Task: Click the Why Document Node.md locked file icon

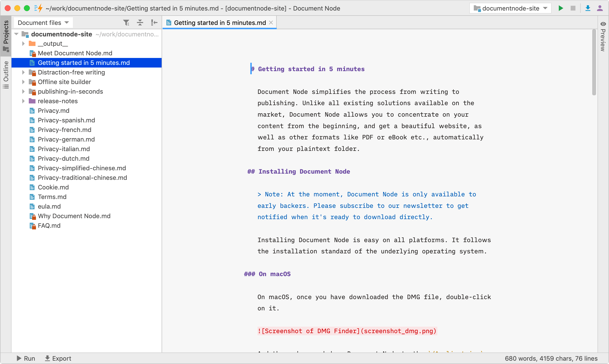Action: pyautogui.click(x=32, y=216)
